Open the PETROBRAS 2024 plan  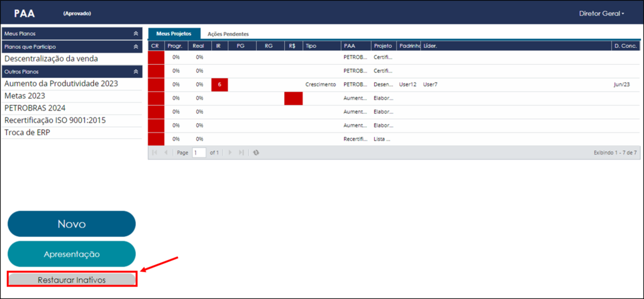tap(35, 108)
